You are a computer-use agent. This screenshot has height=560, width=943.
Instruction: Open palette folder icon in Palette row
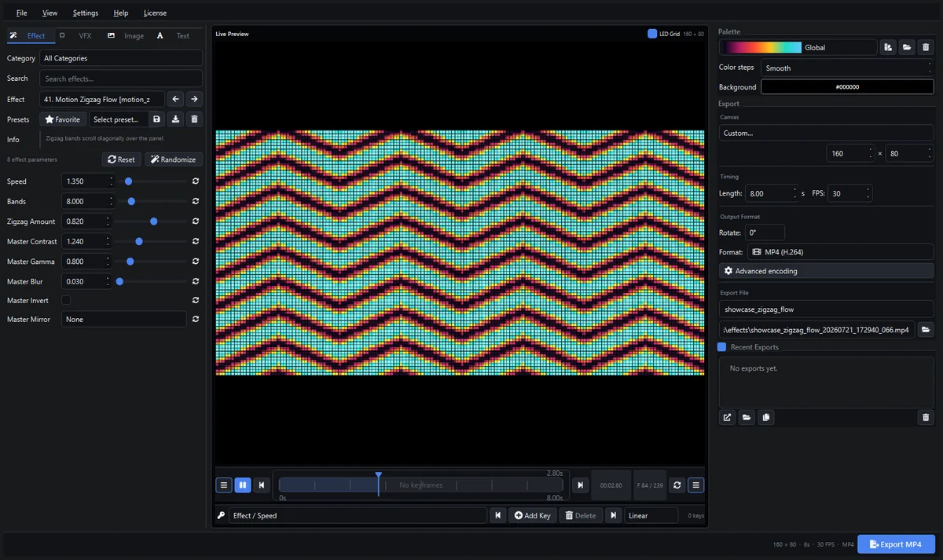907,47
